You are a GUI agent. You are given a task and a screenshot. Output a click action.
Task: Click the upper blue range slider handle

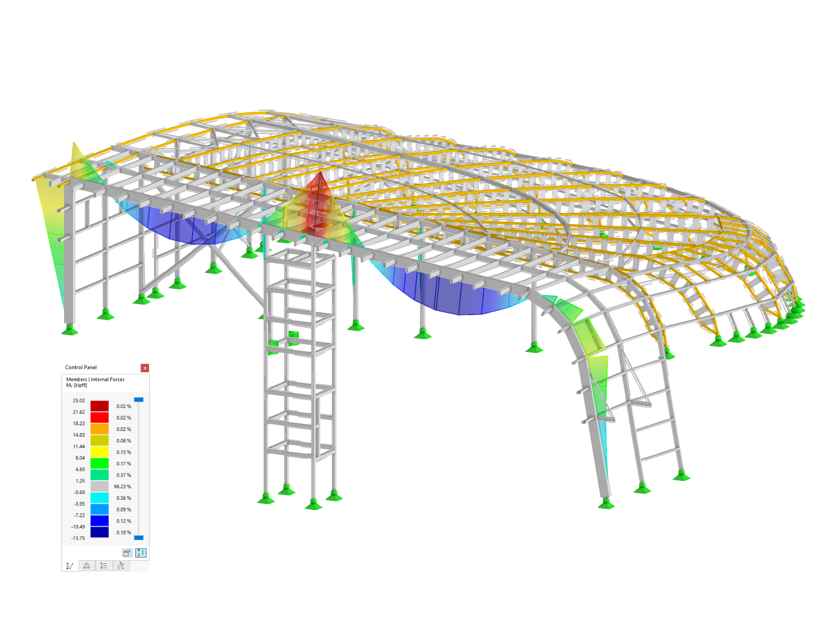(x=139, y=400)
